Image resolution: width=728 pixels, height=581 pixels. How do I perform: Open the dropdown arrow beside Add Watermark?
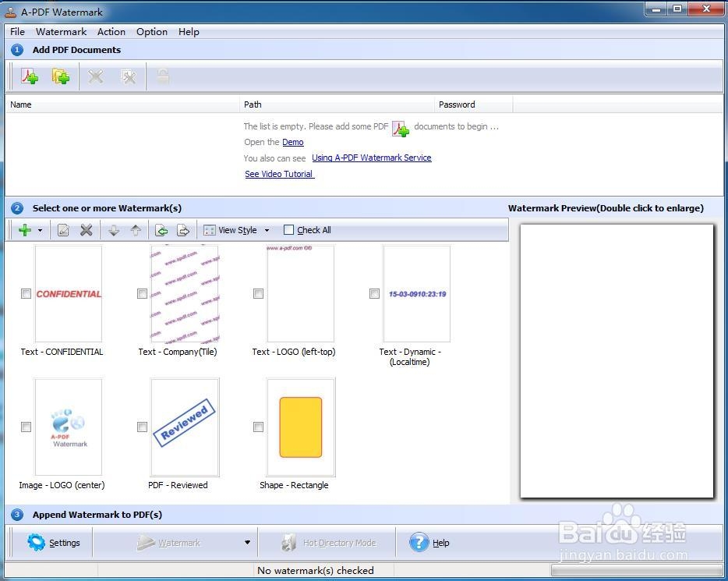coord(41,230)
